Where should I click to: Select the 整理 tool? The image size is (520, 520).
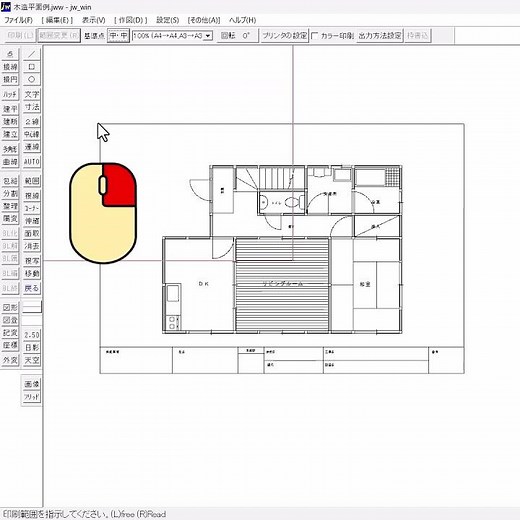[10, 206]
